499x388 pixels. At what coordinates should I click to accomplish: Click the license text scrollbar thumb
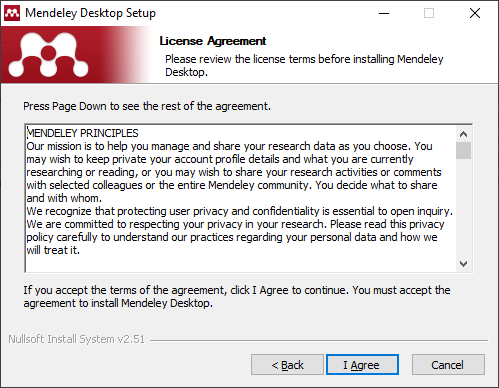463,151
